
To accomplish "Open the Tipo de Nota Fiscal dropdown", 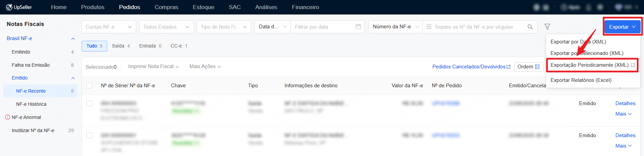I will click(x=224, y=27).
